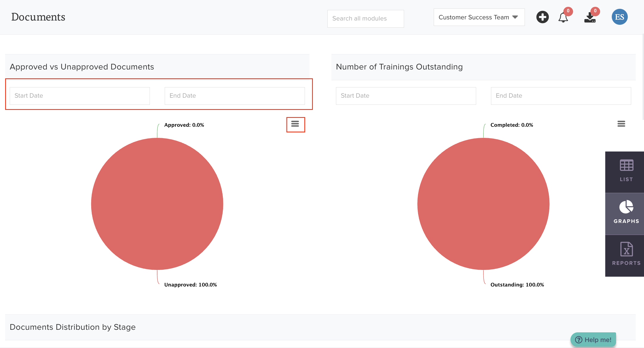Click the Search all modules field
This screenshot has width=644, height=348.
point(365,19)
